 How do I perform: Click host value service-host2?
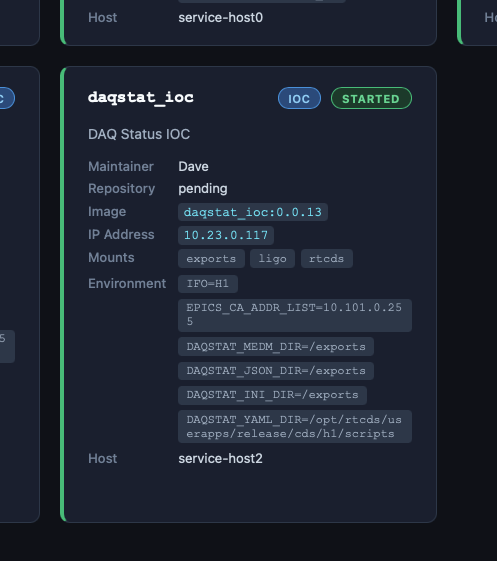pos(220,459)
